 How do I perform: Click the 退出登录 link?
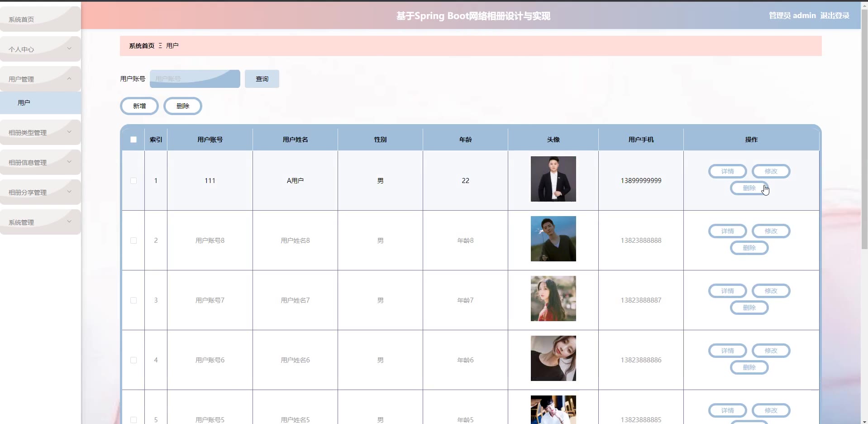coord(835,15)
